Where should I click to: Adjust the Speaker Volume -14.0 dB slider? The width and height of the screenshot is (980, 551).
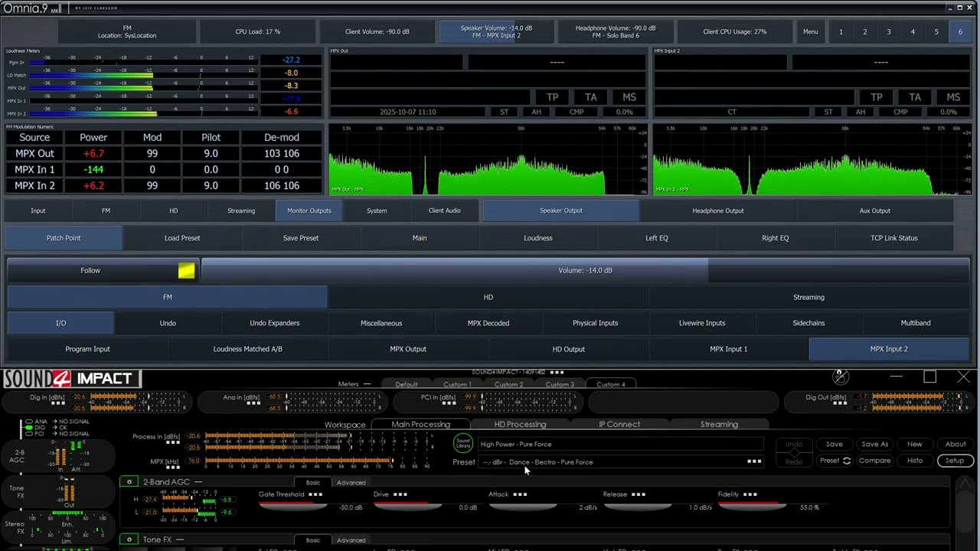585,270
